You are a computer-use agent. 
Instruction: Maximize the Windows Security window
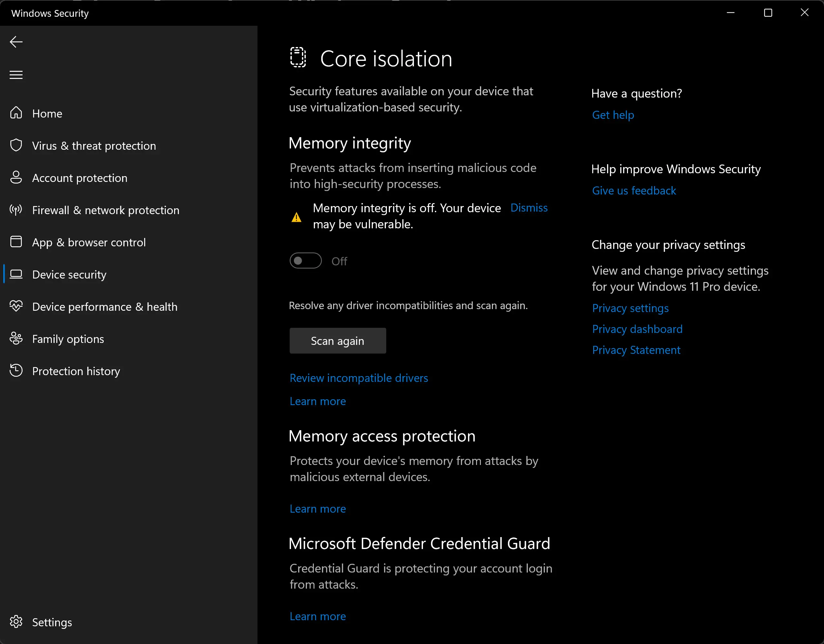point(768,13)
